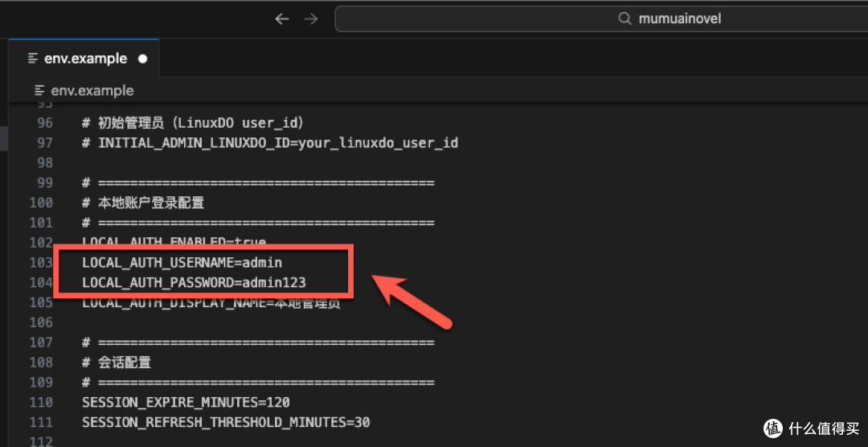This screenshot has height=447, width=868.
Task: Click the '本地账户登录配置' comment line
Action: 143,203
